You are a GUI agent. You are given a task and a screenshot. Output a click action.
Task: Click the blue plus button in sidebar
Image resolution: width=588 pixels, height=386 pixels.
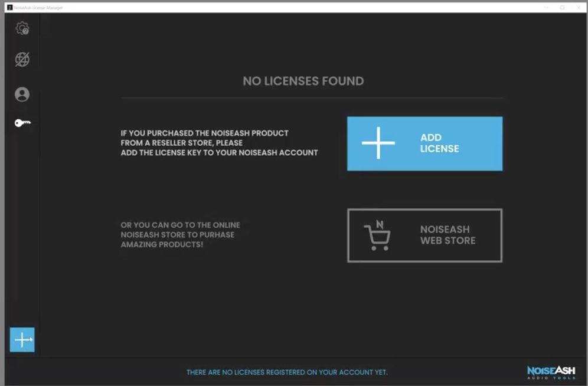tap(22, 339)
